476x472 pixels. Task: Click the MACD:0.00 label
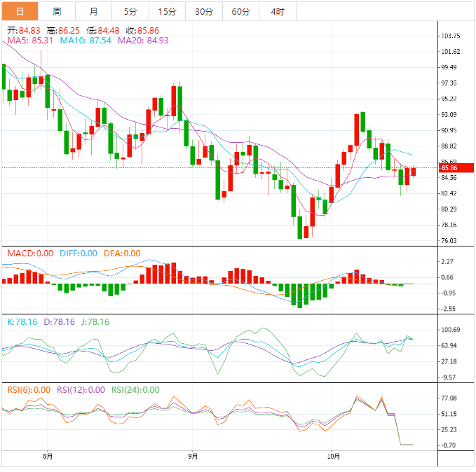[x=30, y=254]
